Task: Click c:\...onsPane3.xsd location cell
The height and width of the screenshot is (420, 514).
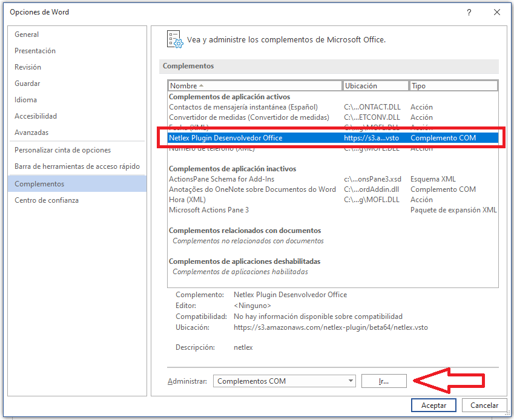Action: [372, 179]
